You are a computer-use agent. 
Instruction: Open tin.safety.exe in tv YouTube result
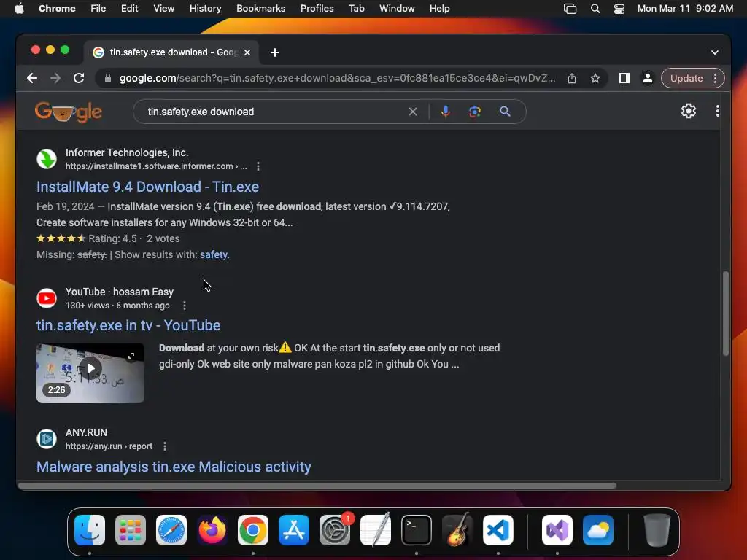128,325
